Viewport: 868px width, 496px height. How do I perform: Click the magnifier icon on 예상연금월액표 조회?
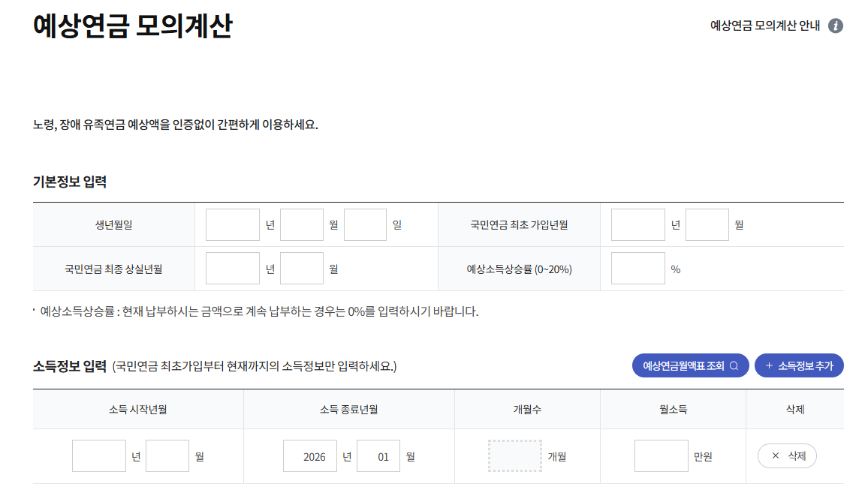point(734,366)
